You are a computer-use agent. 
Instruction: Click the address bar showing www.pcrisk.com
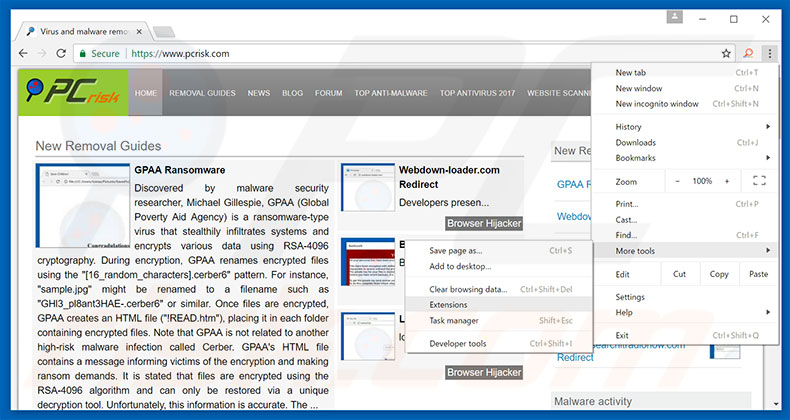(x=403, y=53)
